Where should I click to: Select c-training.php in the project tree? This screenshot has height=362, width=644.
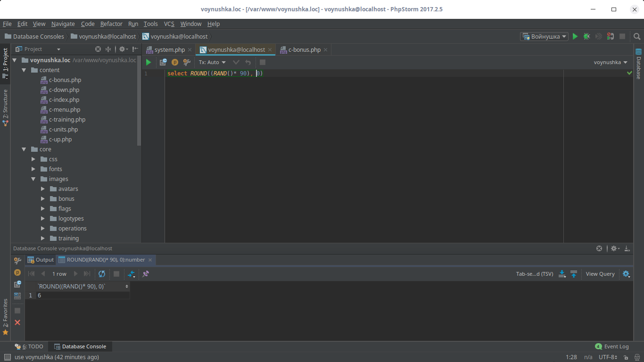point(67,120)
